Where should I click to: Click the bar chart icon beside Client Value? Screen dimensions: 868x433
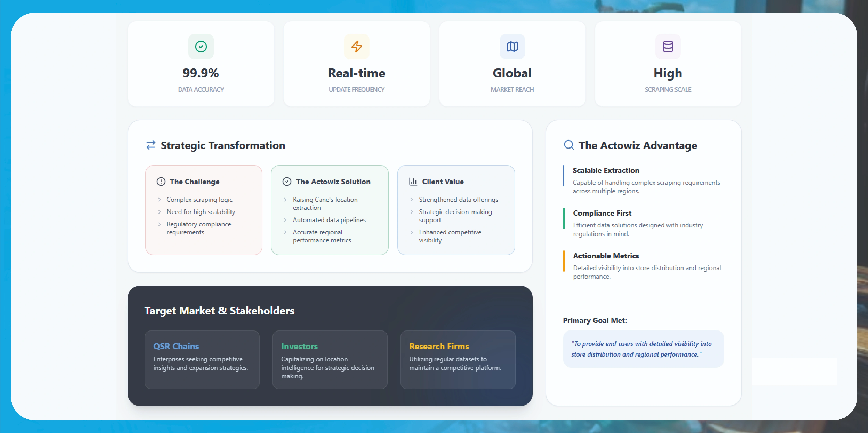413,182
